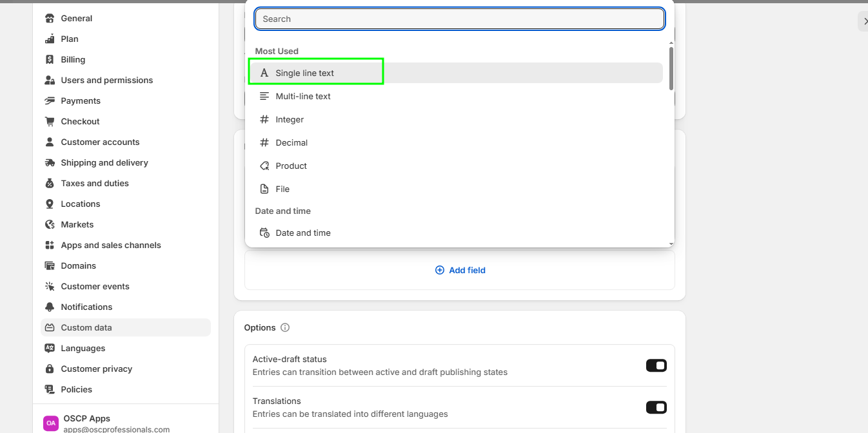The height and width of the screenshot is (433, 868).
Task: Click the Options info icon
Action: pyautogui.click(x=285, y=328)
